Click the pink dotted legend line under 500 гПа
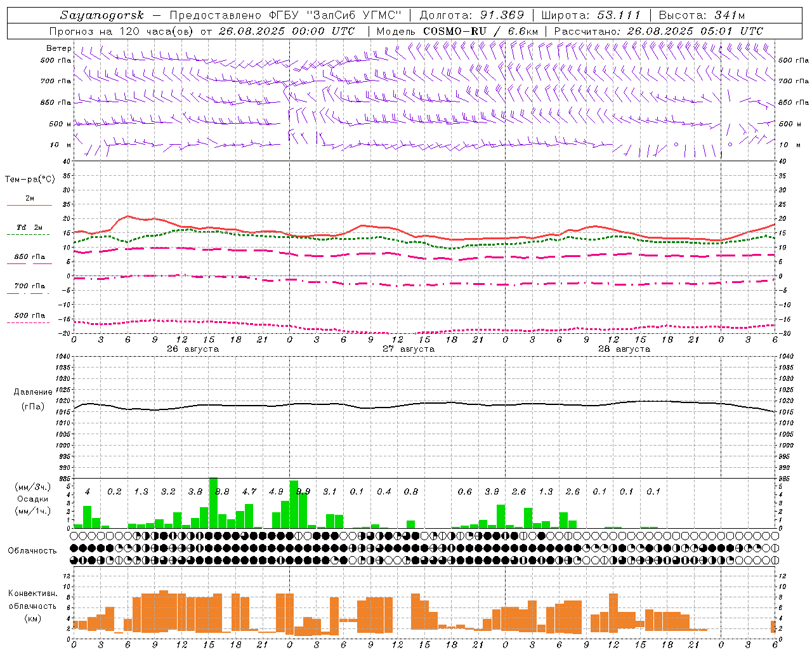This screenshot has width=812, height=650. pos(28,323)
